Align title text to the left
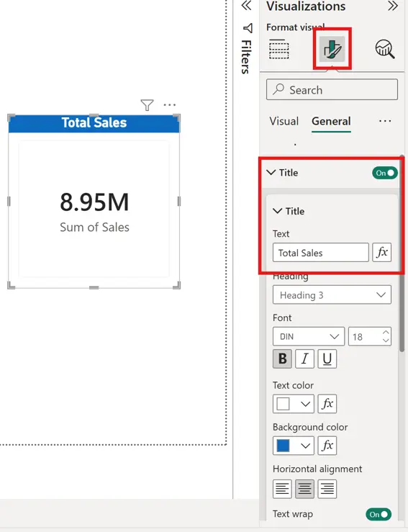Screen dimensions: 408x532 pyautogui.click(x=282, y=489)
